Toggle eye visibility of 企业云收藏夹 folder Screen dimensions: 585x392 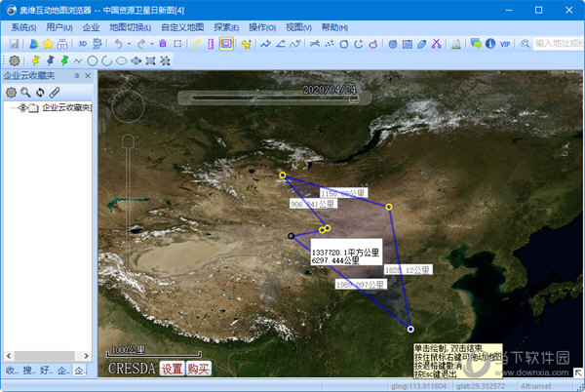pos(23,108)
